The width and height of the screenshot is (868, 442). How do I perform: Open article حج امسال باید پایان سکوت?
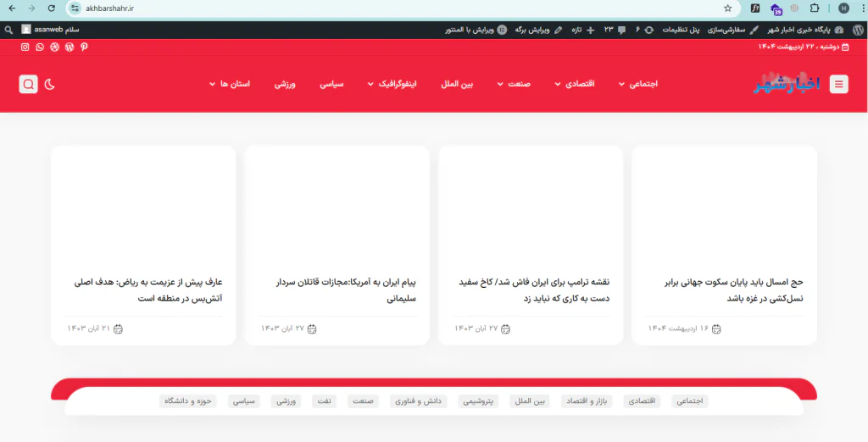pyautogui.click(x=734, y=290)
